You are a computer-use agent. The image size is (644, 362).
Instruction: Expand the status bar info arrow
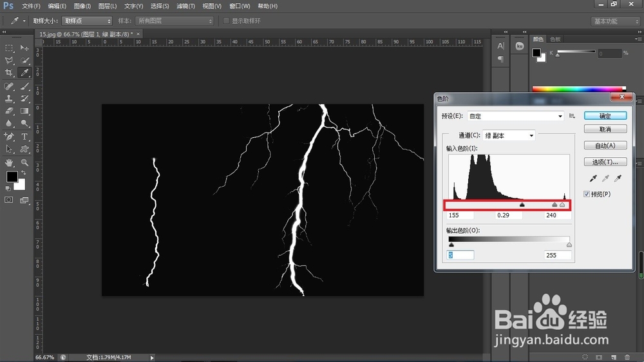152,357
